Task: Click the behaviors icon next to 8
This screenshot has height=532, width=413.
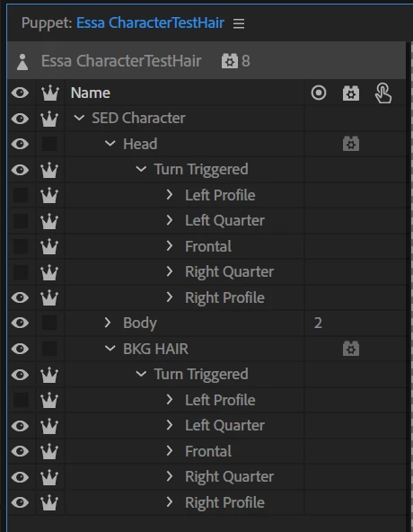Action: (230, 61)
